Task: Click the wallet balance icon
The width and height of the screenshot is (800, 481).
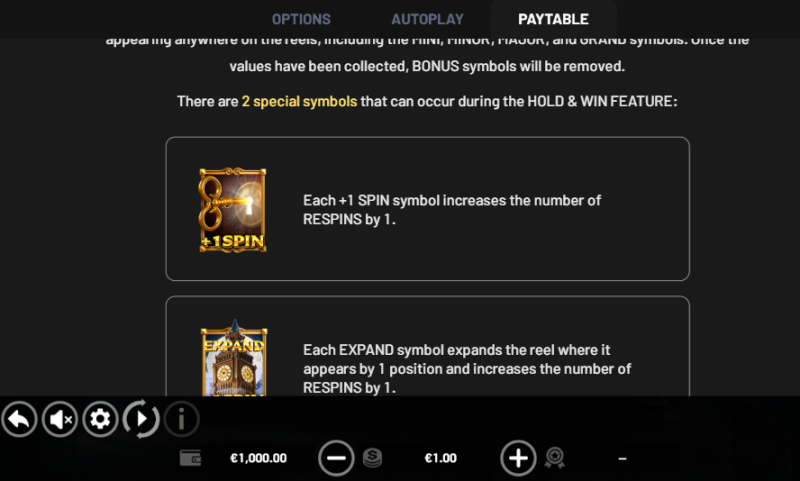Action: tap(190, 458)
